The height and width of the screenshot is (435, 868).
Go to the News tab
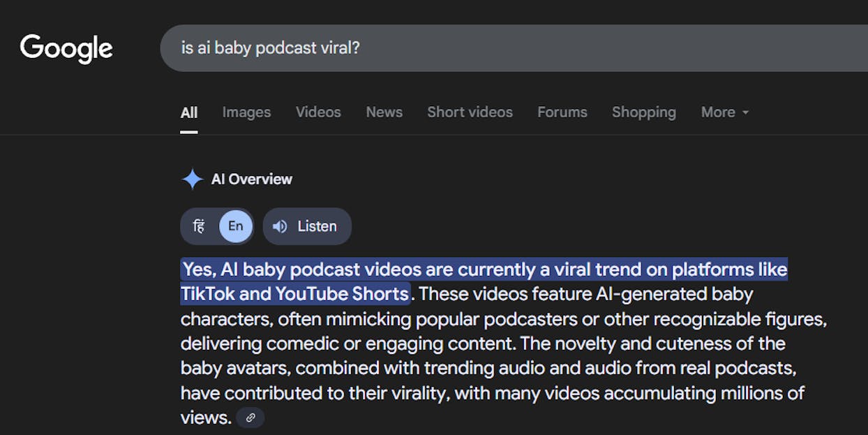(384, 112)
